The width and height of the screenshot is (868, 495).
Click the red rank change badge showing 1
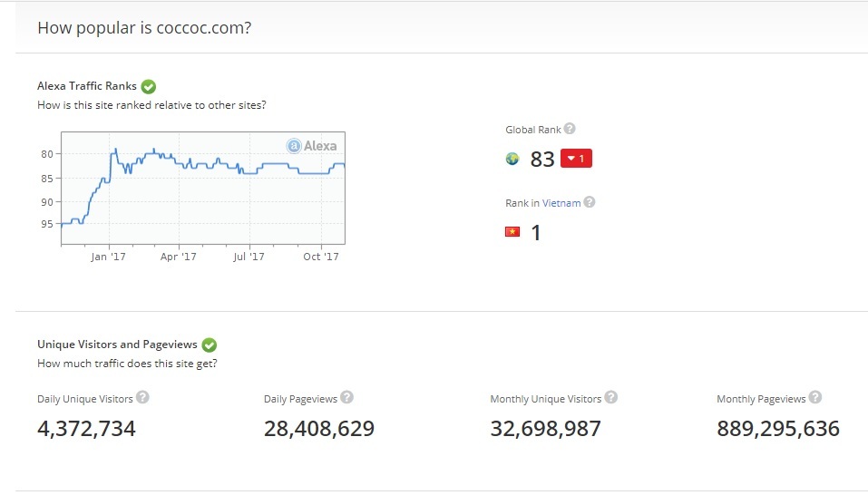576,158
